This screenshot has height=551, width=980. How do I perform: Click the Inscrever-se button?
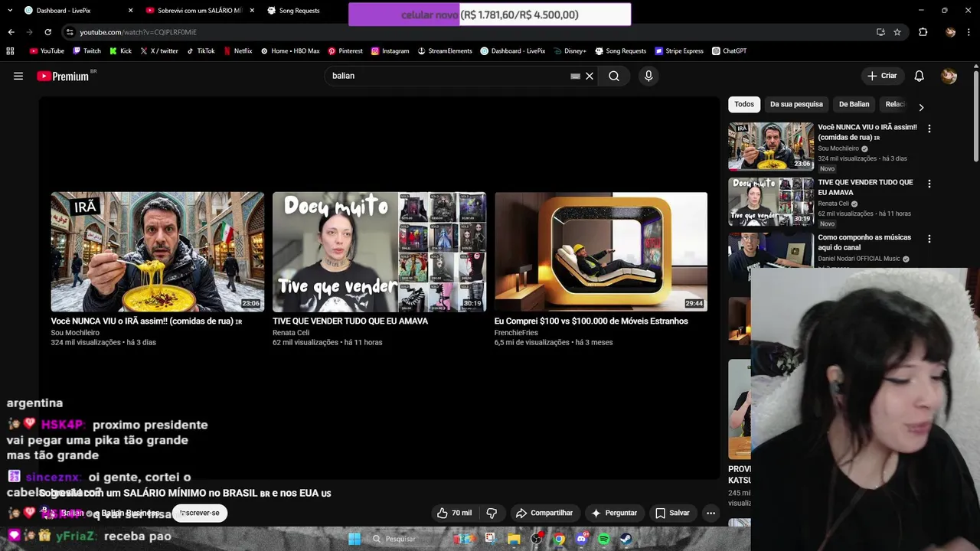[200, 513]
